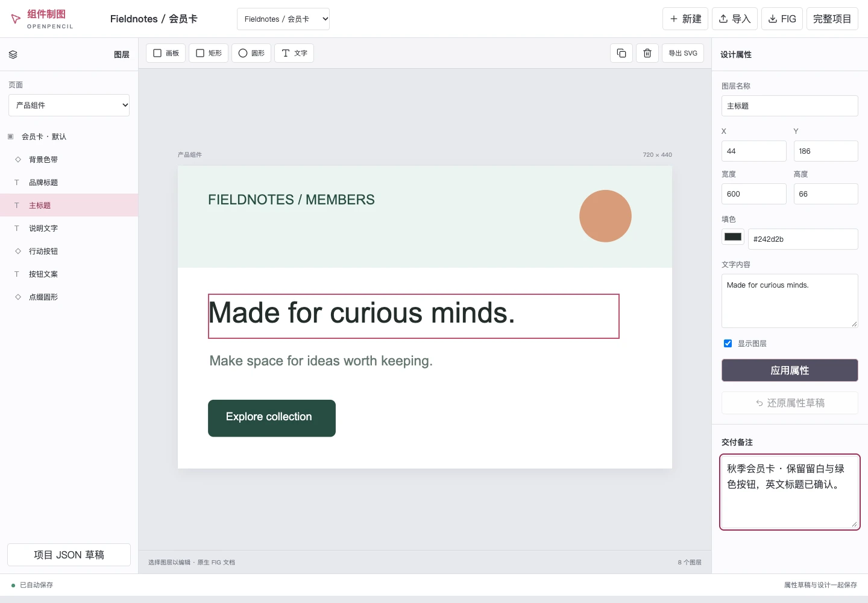Select the 圆形 ellipse tool

point(251,53)
